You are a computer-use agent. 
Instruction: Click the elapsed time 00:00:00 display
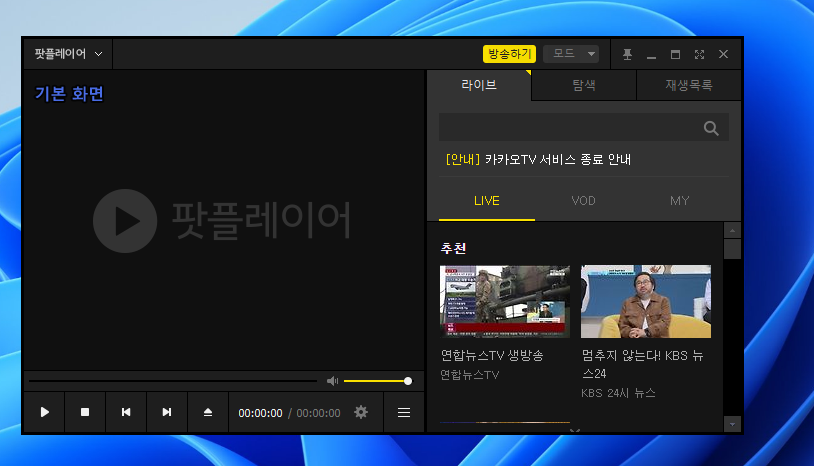(261, 413)
